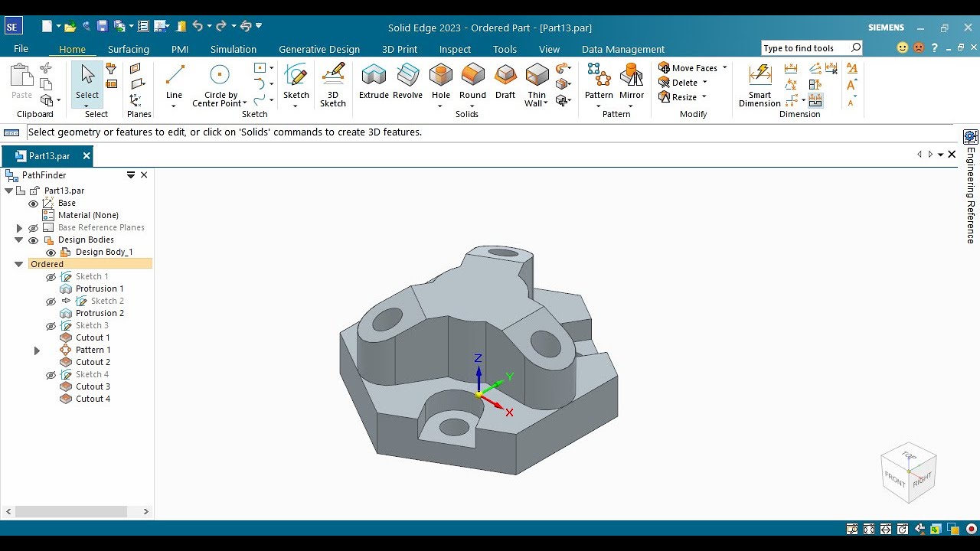Viewport: 980px width, 551px height.
Task: Click the Save icon in quick access
Action: (103, 26)
